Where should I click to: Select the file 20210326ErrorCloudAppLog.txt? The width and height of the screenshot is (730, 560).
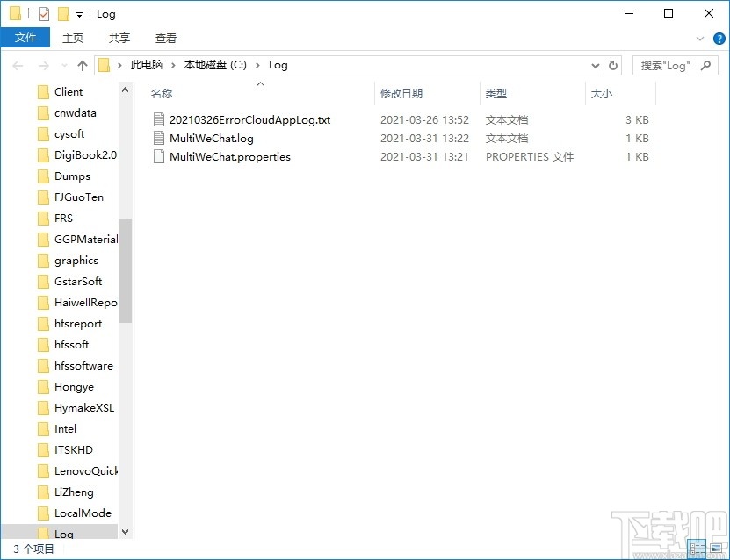coord(250,120)
